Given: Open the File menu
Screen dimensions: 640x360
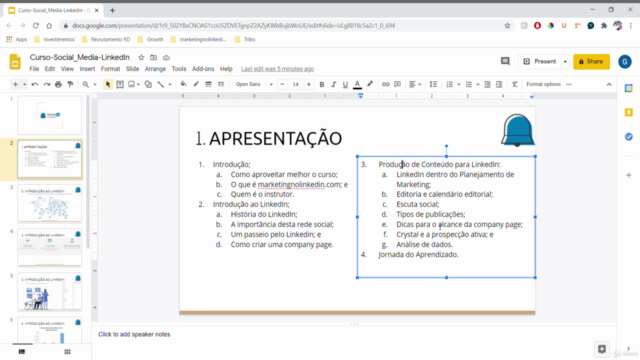Looking at the screenshot, I should pos(34,69).
